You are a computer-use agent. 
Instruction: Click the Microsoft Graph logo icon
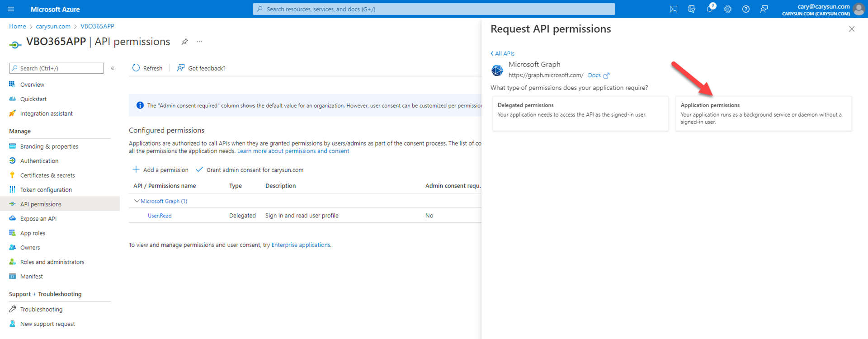(497, 70)
